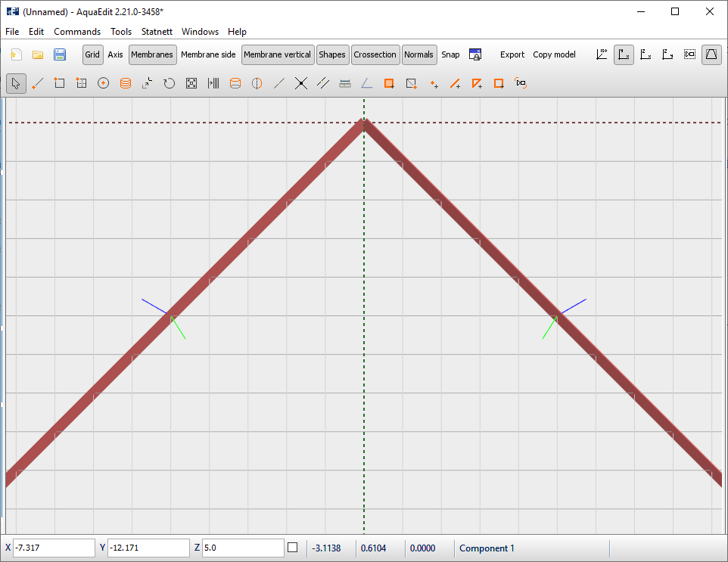Click the orange stacked cylinder tool

(126, 83)
